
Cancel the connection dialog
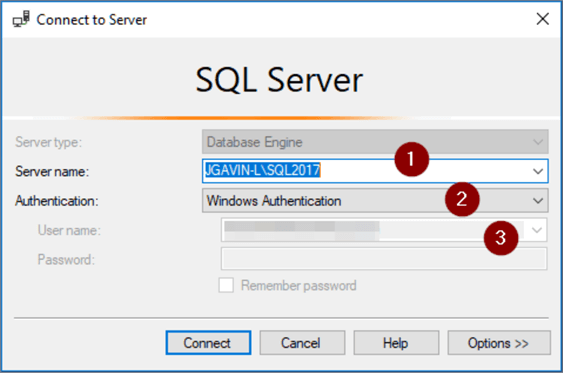pyautogui.click(x=302, y=343)
